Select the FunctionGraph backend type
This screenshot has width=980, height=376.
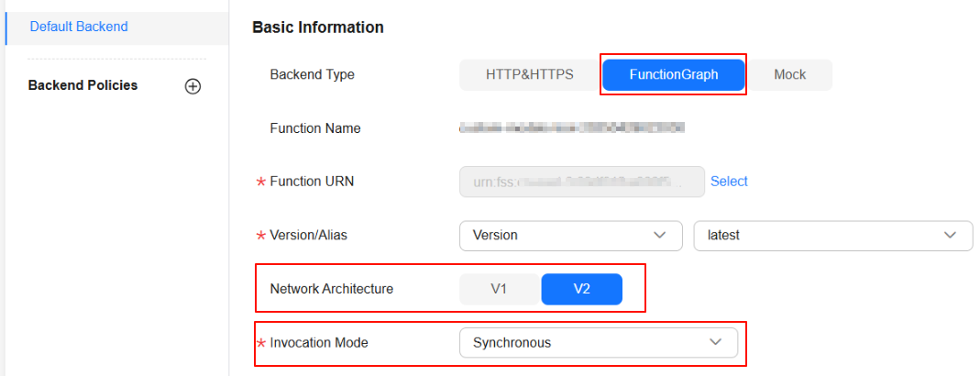pos(673,74)
